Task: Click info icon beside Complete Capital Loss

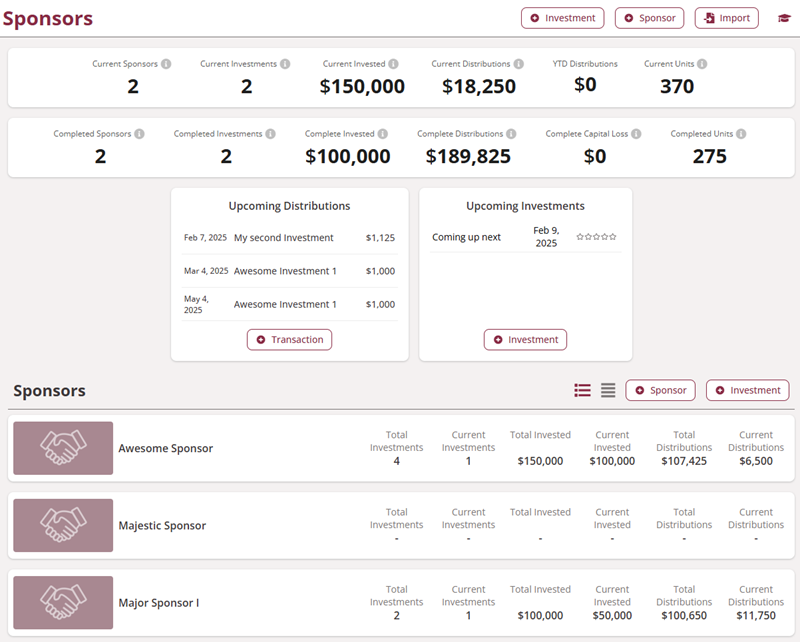Action: click(636, 134)
